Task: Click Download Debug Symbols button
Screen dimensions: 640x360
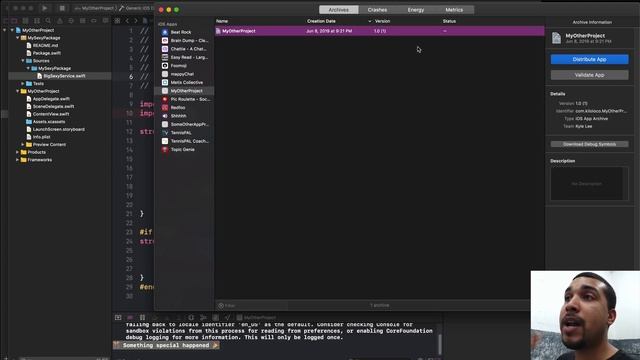Action: click(589, 144)
